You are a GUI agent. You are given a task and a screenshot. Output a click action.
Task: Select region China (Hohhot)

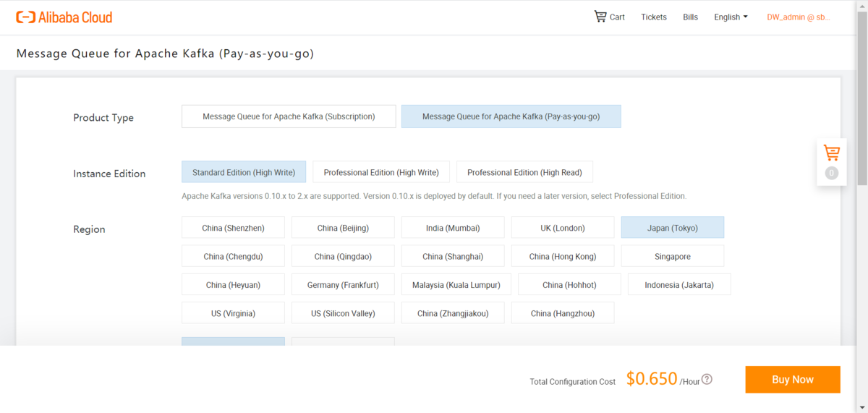click(569, 284)
